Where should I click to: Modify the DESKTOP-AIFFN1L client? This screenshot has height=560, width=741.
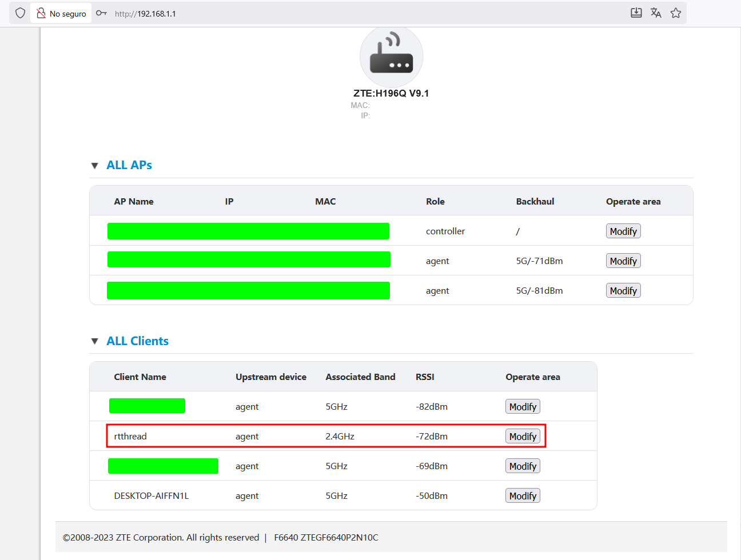[523, 496]
